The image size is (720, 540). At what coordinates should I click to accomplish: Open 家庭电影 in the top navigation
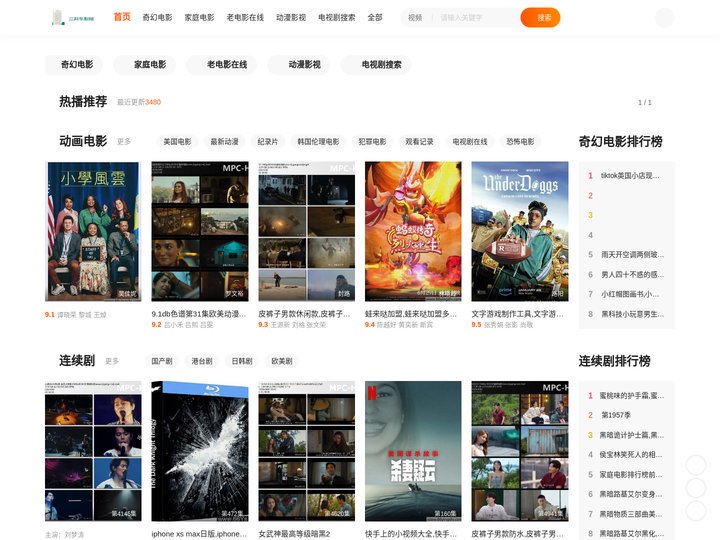pyautogui.click(x=199, y=17)
